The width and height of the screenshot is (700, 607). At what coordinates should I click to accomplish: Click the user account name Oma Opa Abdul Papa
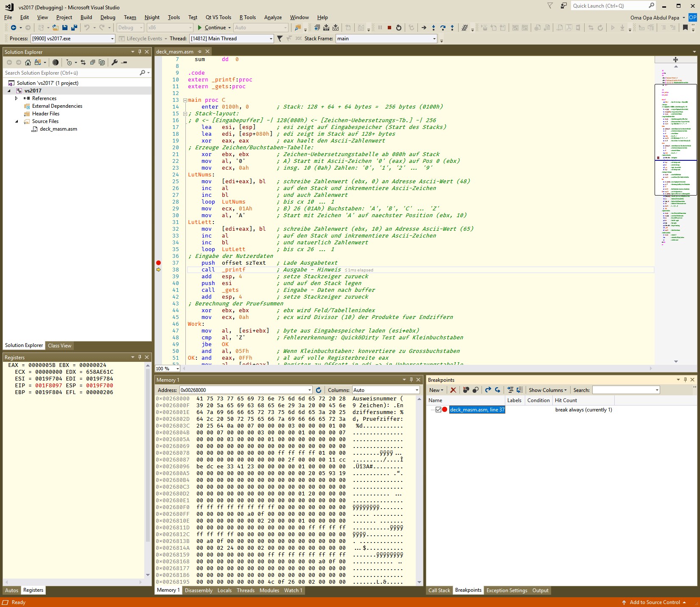click(655, 17)
